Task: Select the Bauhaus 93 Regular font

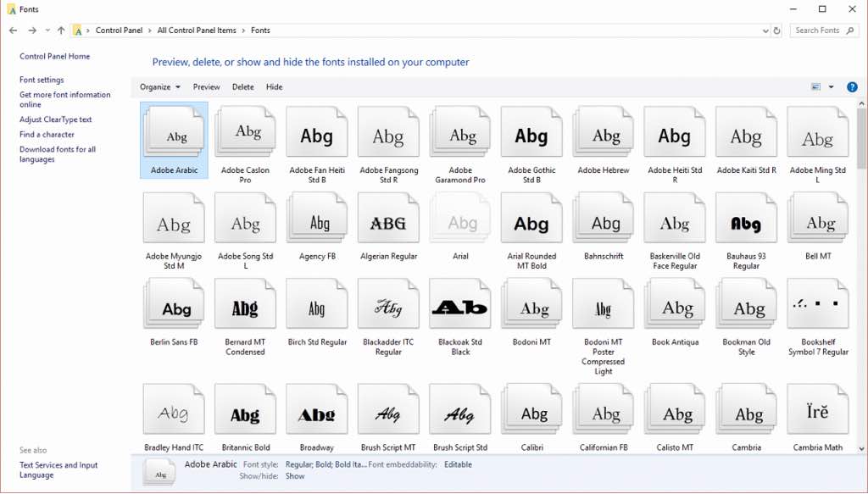Action: tap(746, 218)
